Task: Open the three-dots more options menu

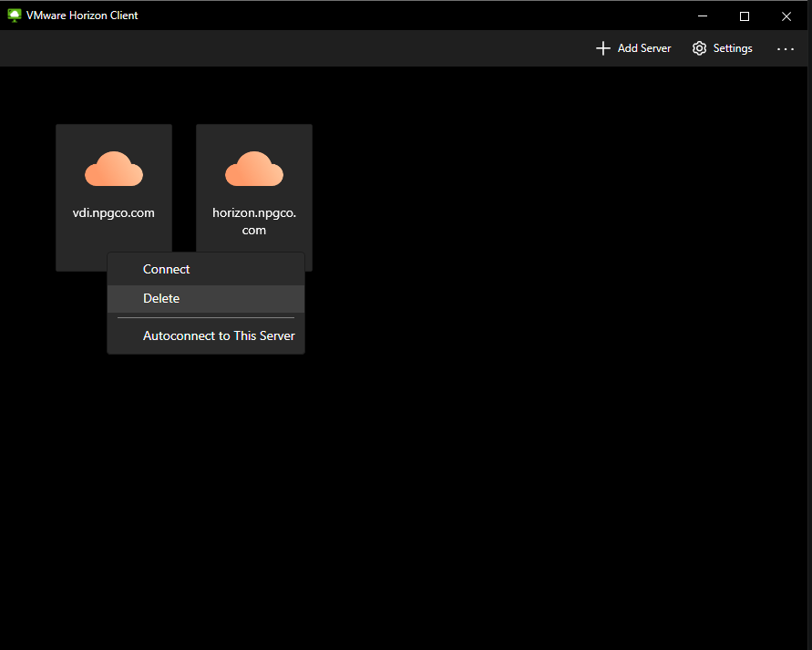Action: 786,48
